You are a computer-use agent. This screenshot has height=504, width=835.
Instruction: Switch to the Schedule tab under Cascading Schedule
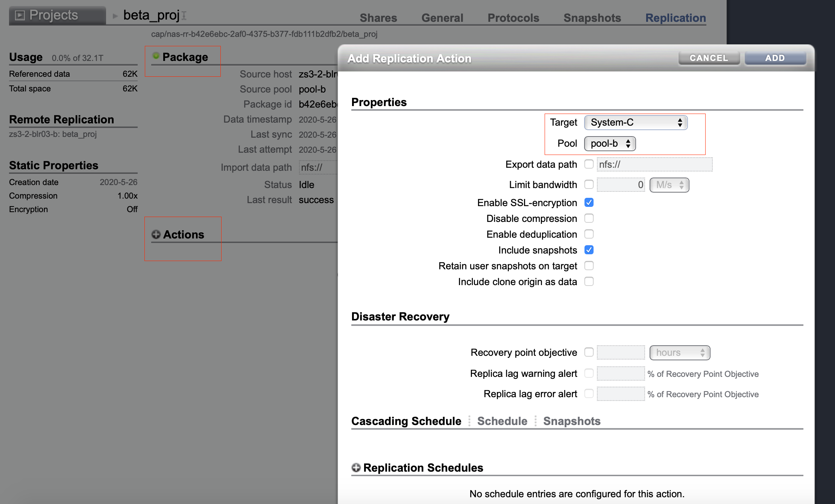tap(502, 421)
